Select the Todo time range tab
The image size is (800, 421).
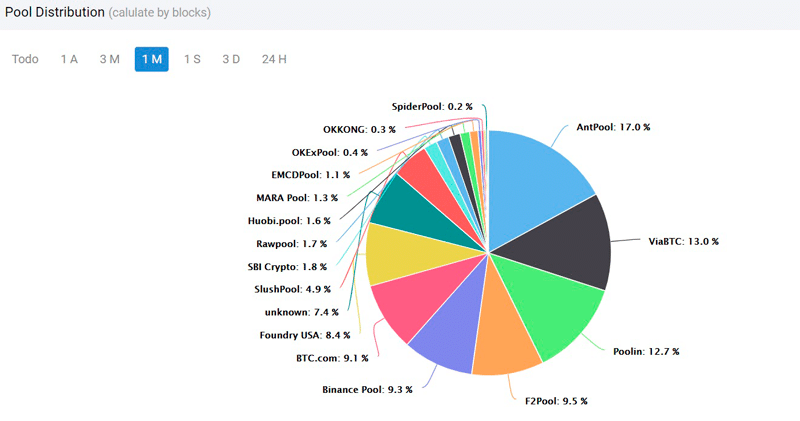click(x=25, y=59)
